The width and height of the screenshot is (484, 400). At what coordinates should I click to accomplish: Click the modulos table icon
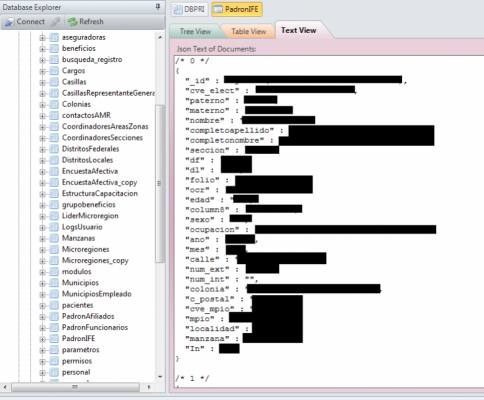tap(54, 272)
